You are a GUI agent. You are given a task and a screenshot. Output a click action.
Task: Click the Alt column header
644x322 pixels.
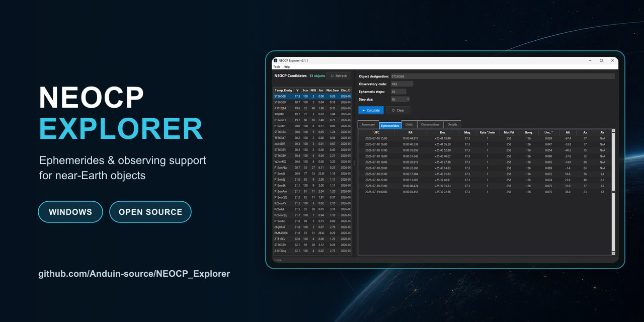(x=568, y=132)
